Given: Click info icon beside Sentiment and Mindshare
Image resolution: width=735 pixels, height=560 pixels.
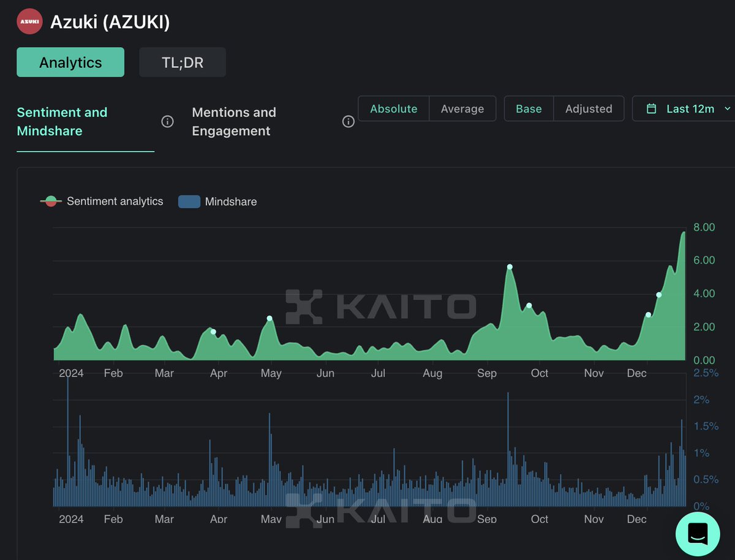Looking at the screenshot, I should click(167, 121).
